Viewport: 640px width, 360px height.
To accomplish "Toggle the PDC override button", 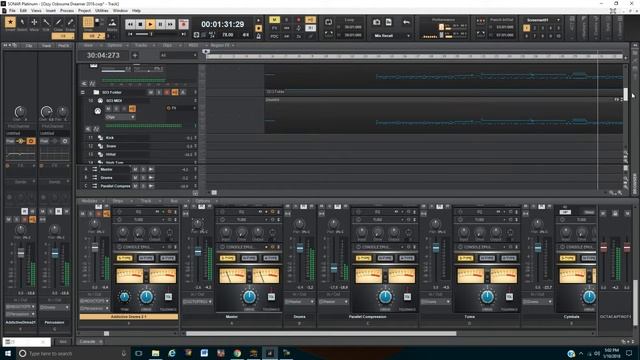I will (274, 36).
